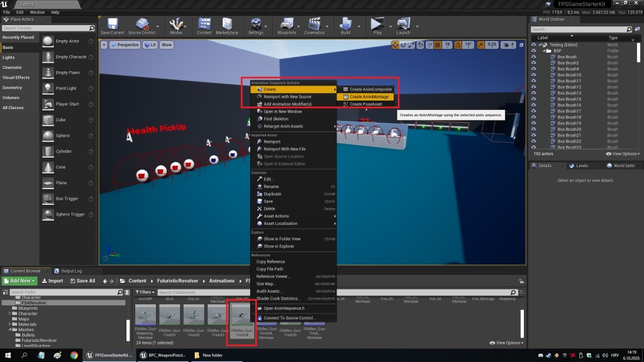Open the Filters dropdown in Content Browser

point(145,292)
